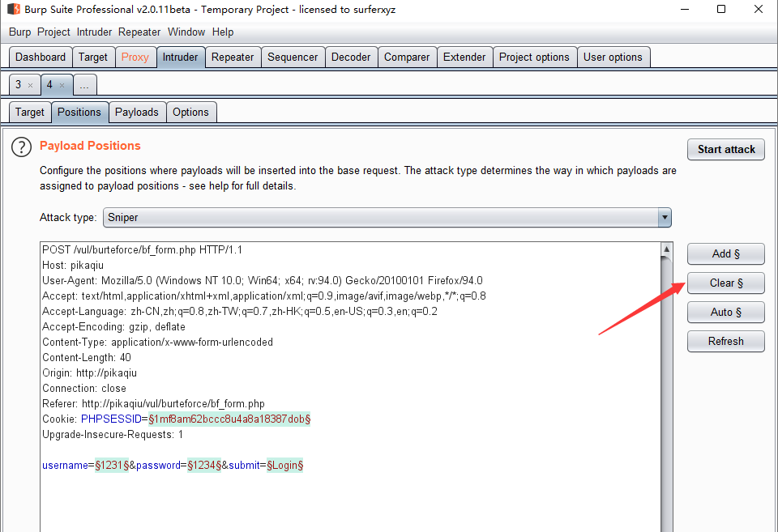Screen dimensions: 778x532
Task: Click the Upgrade-Insecure-Requests line
Action: point(113,435)
